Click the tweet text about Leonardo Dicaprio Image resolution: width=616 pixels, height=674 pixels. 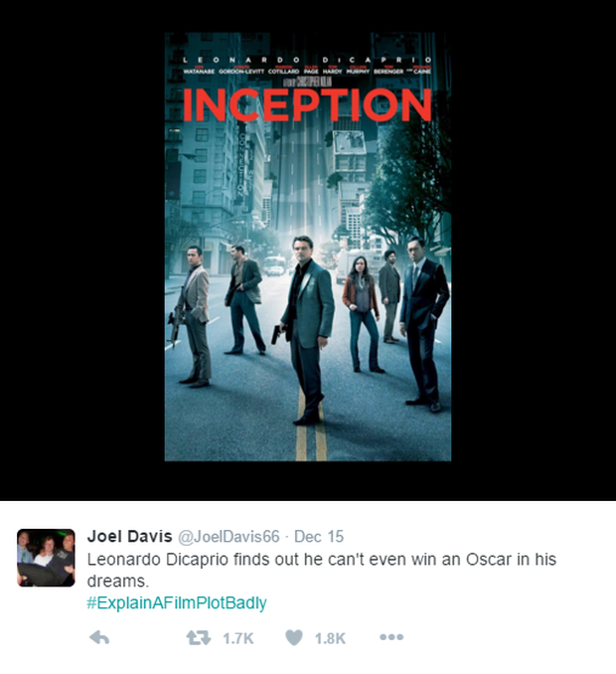point(321,570)
